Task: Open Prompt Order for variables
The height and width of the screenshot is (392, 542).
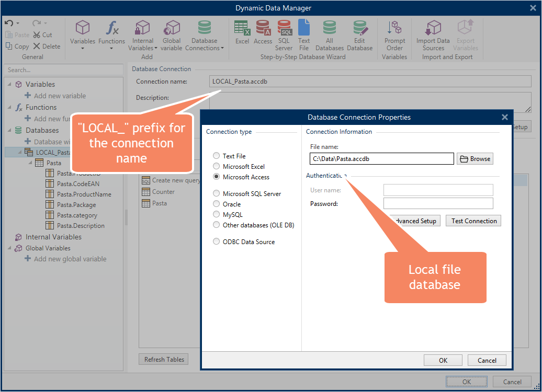Action: [x=394, y=36]
